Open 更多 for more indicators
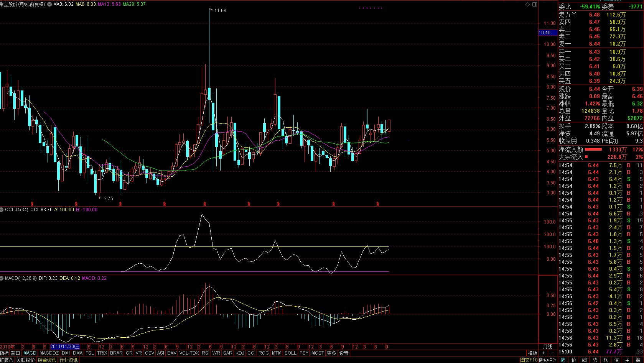Image resolution: width=644 pixels, height=363 pixels. (x=332, y=353)
